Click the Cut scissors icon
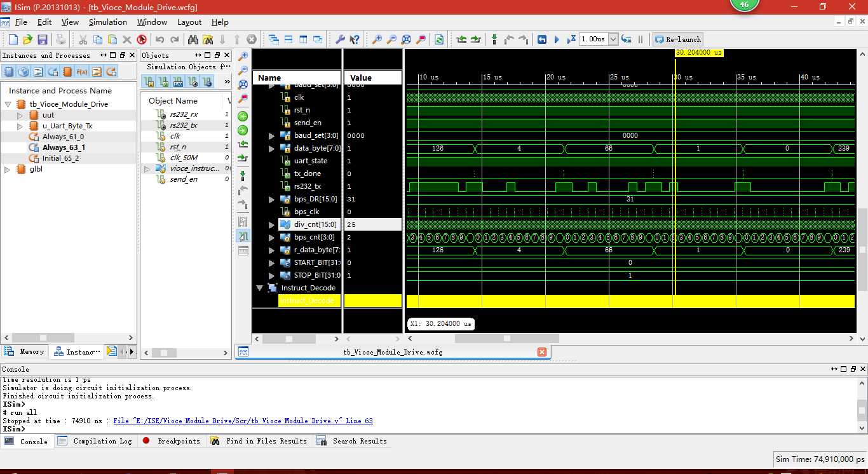868x474 pixels. [x=83, y=39]
